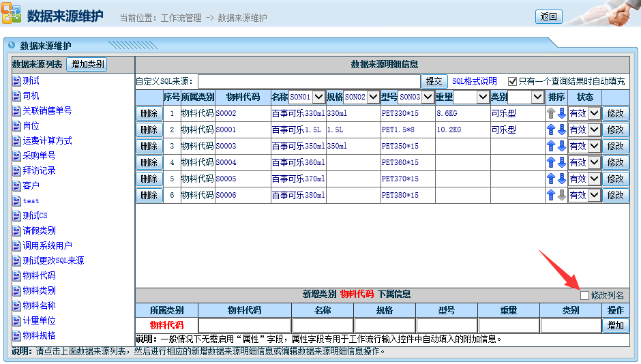This screenshot has width=641, height=364.
Task: Click document icon beside 客户
Action: tap(17, 186)
